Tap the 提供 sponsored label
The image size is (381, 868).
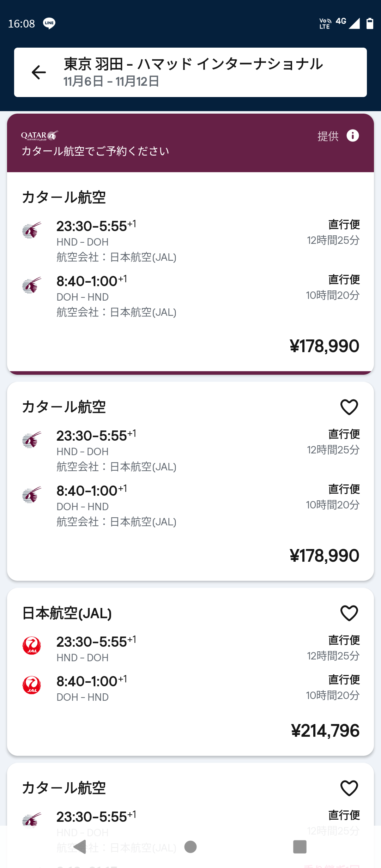click(x=328, y=136)
